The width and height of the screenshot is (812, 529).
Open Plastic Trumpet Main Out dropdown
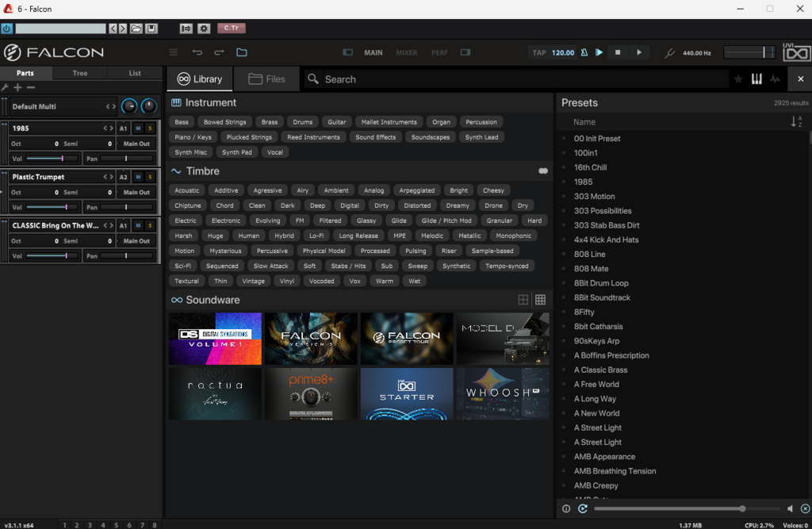coord(136,192)
